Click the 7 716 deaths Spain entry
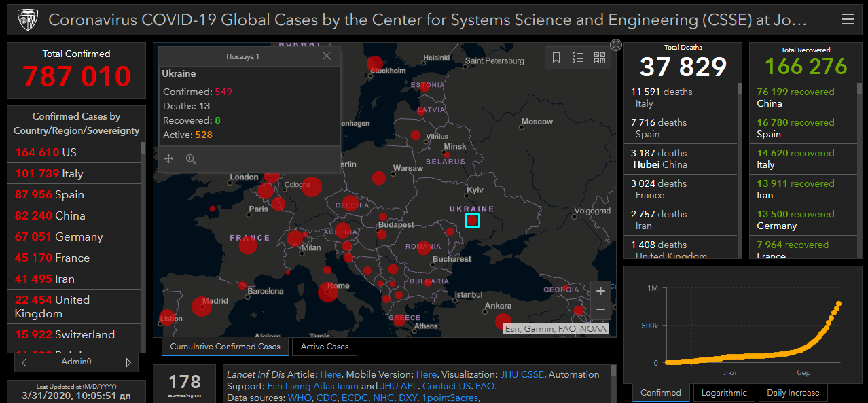This screenshot has width=868, height=403. 680,128
